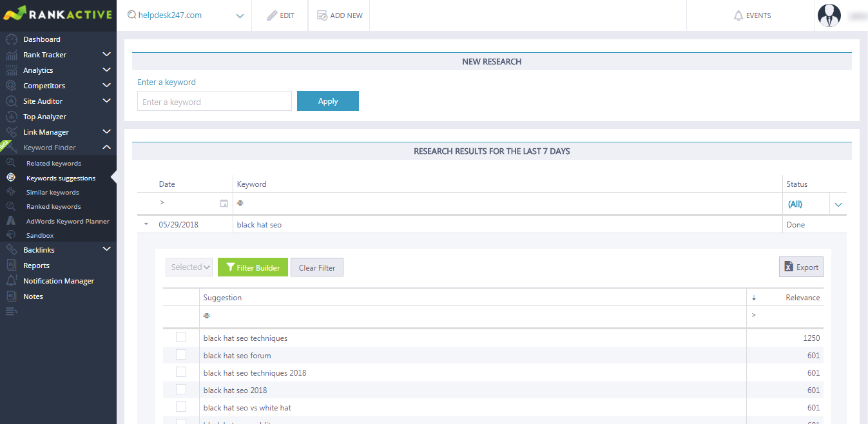Open Similar keywords submenu item
868x424 pixels.
(x=53, y=193)
